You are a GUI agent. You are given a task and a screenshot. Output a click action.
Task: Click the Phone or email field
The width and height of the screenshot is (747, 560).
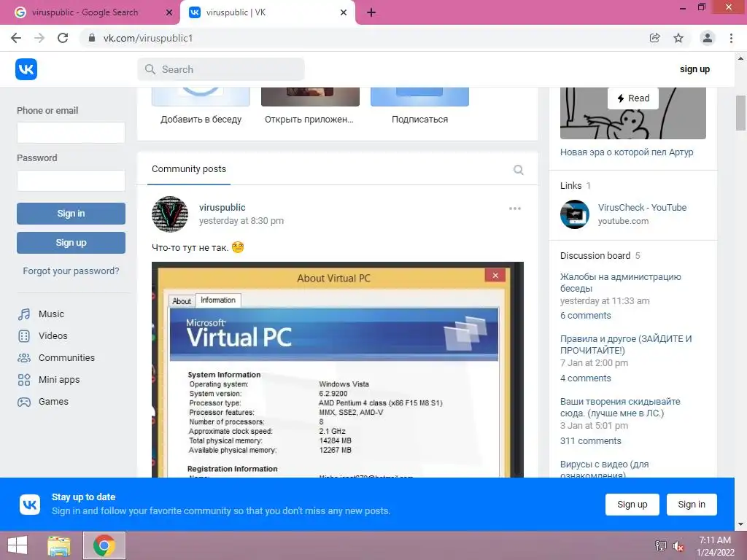click(x=71, y=133)
